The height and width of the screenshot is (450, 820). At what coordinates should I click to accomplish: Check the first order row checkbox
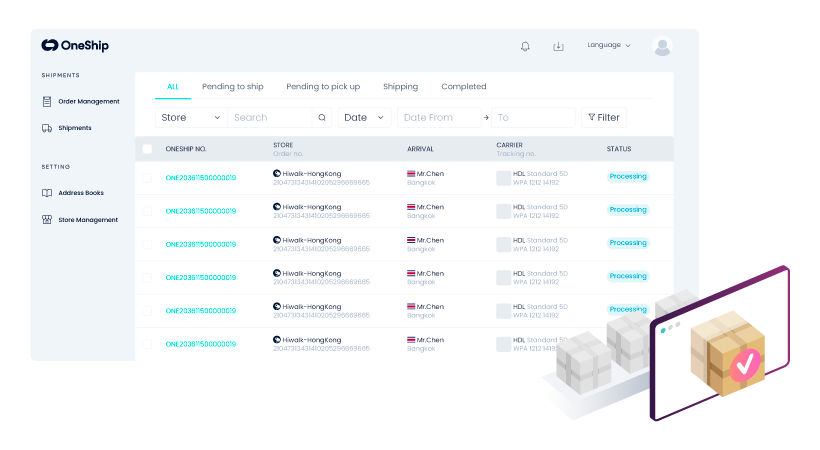(x=147, y=177)
